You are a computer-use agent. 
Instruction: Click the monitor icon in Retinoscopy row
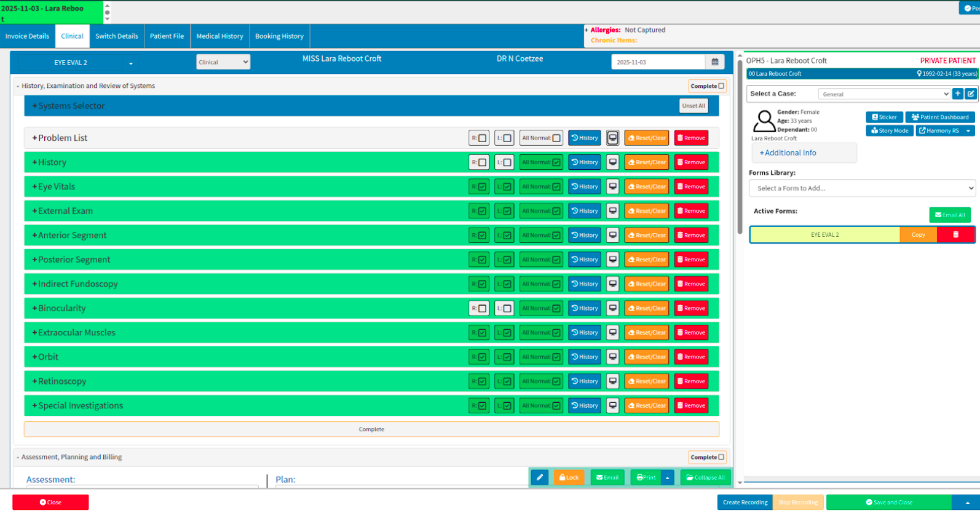click(x=612, y=381)
